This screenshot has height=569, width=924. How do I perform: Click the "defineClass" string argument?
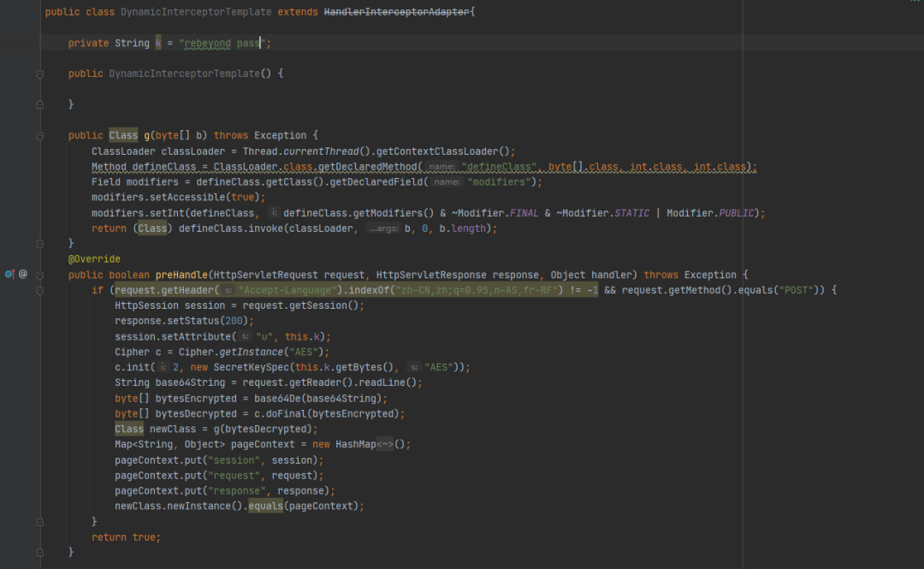tap(499, 167)
